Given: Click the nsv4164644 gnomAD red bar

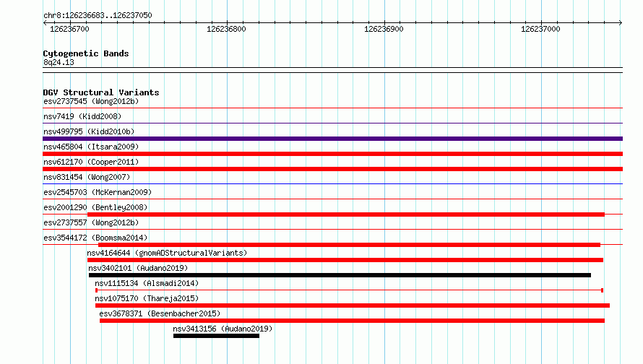Looking at the screenshot, I should pyautogui.click(x=345, y=260).
